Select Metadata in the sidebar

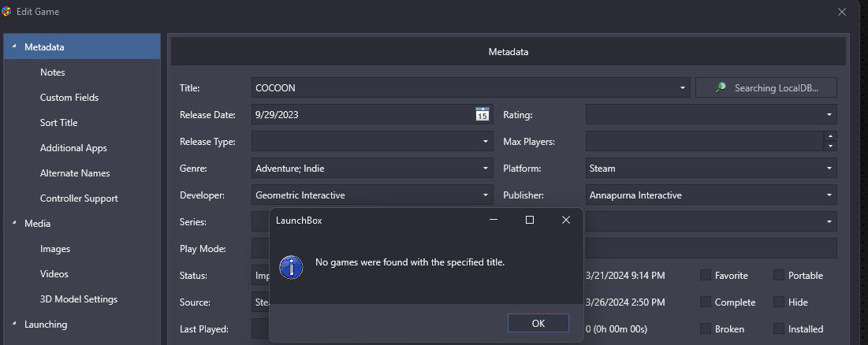click(x=82, y=47)
